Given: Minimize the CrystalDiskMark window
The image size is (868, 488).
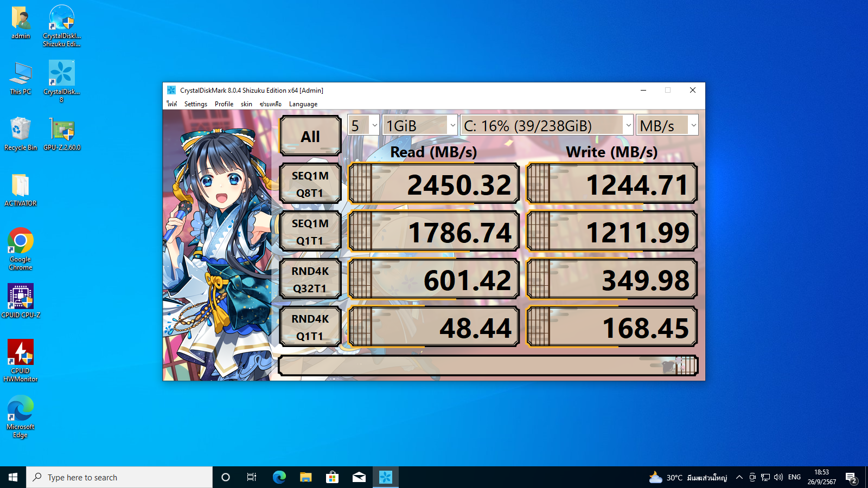Looking at the screenshot, I should point(643,90).
